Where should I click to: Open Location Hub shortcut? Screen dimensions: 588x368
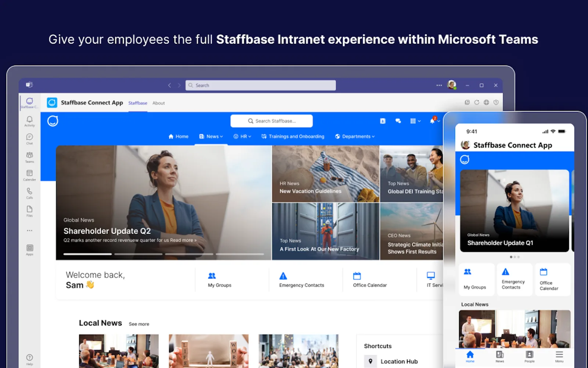click(391, 361)
